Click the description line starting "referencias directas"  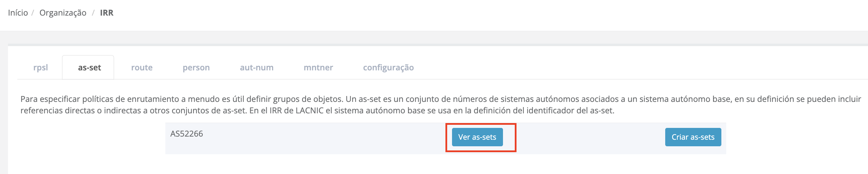pos(317,111)
